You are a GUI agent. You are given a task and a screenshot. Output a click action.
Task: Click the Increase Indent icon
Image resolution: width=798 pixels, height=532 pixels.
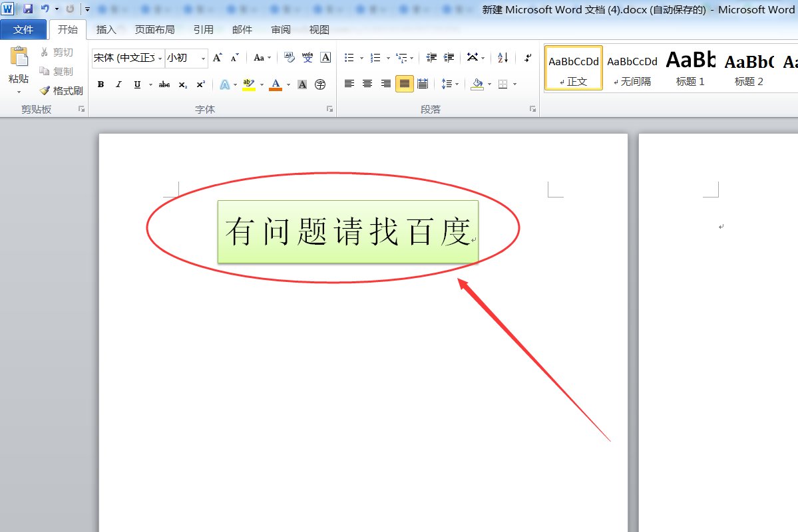pyautogui.click(x=449, y=57)
